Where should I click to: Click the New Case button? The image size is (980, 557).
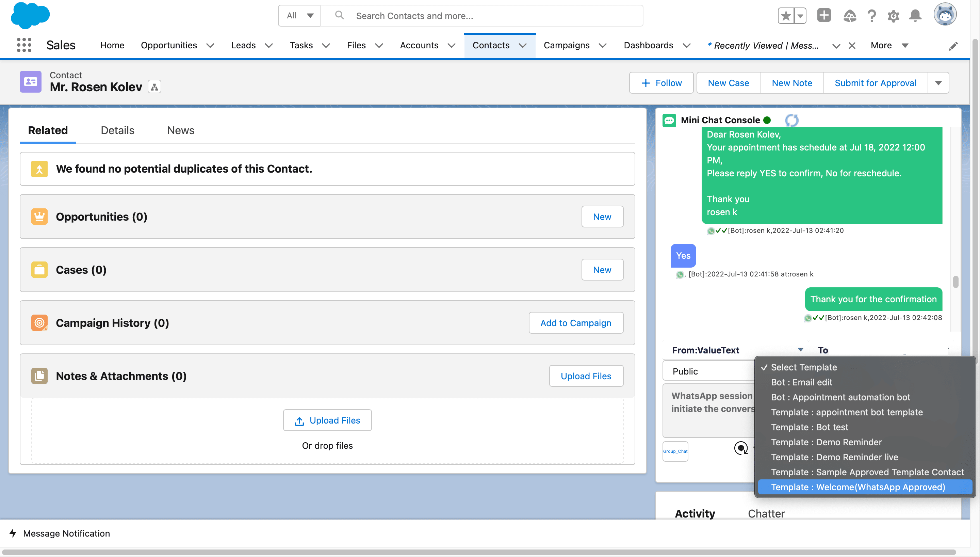tap(728, 83)
